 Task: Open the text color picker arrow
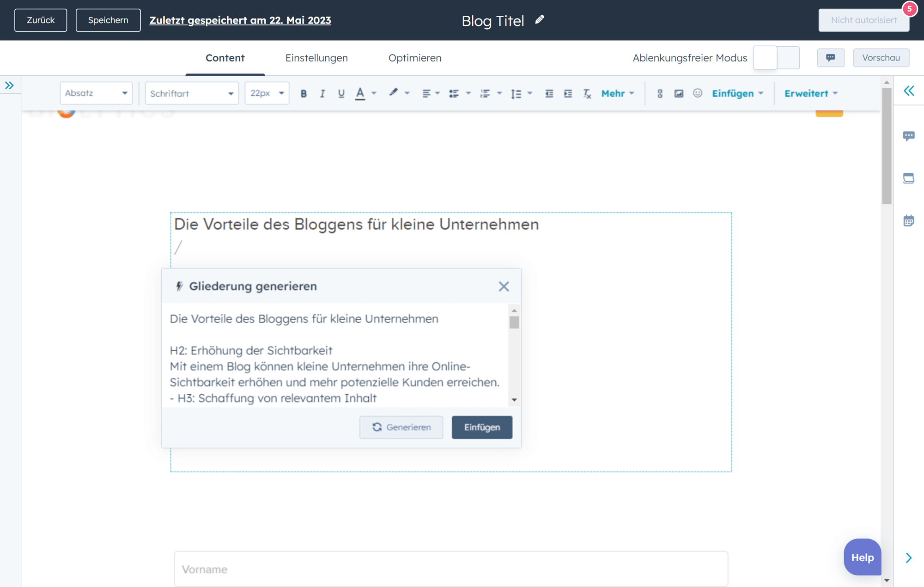pos(374,93)
